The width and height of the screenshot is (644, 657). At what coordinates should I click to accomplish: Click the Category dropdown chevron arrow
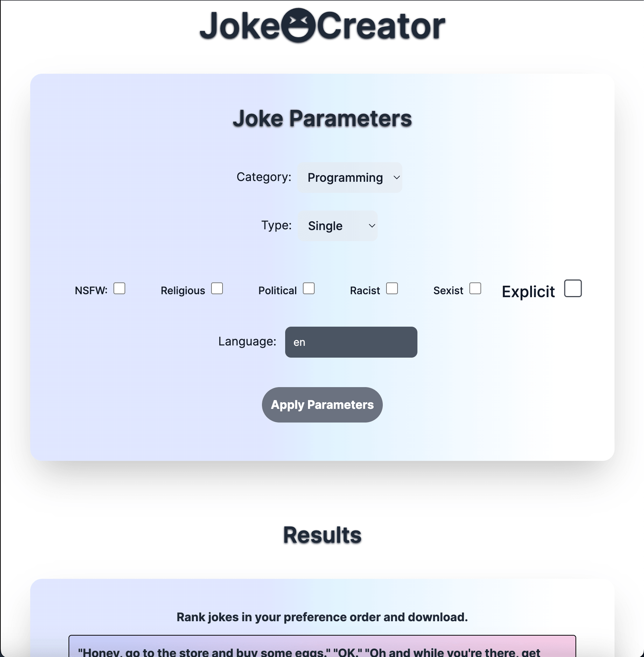(x=396, y=177)
